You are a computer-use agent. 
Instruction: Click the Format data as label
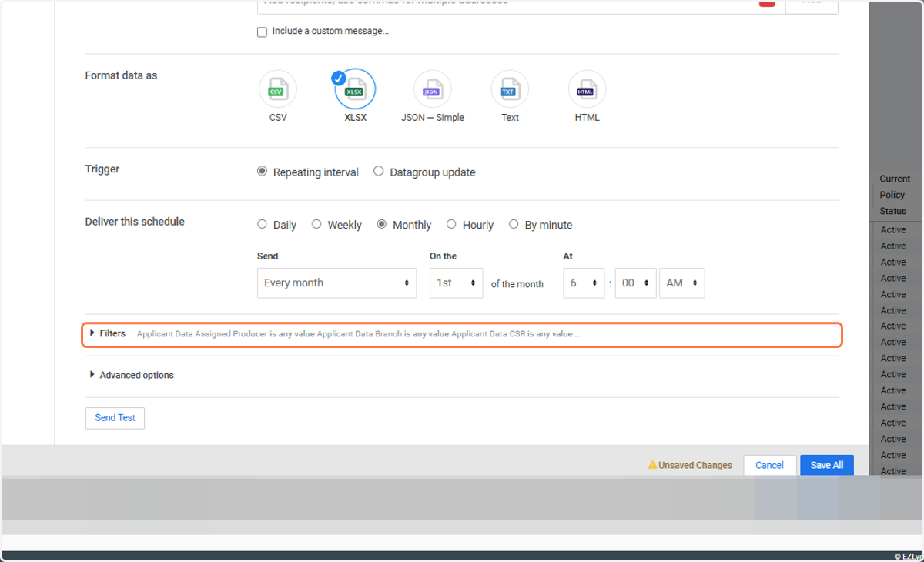pos(121,75)
